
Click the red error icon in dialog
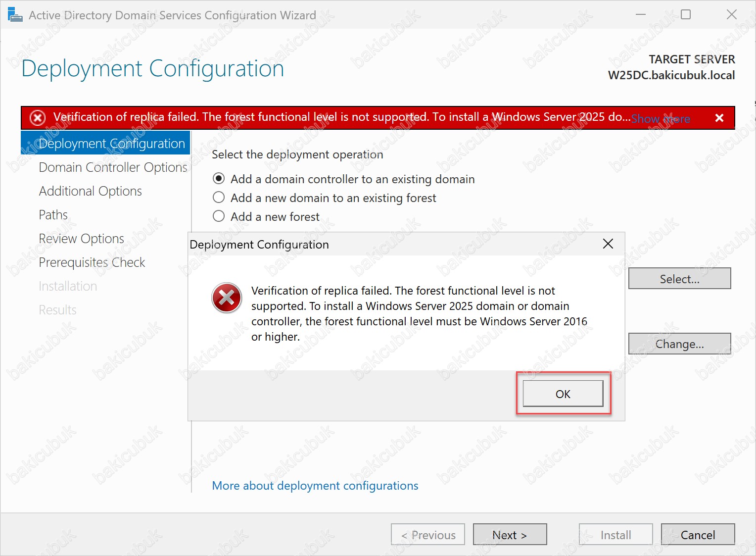[227, 298]
